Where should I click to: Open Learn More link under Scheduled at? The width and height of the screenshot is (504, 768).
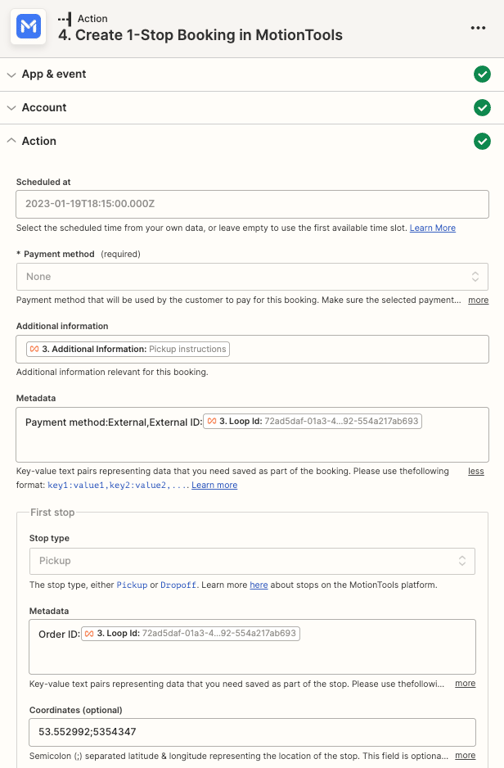(x=432, y=228)
